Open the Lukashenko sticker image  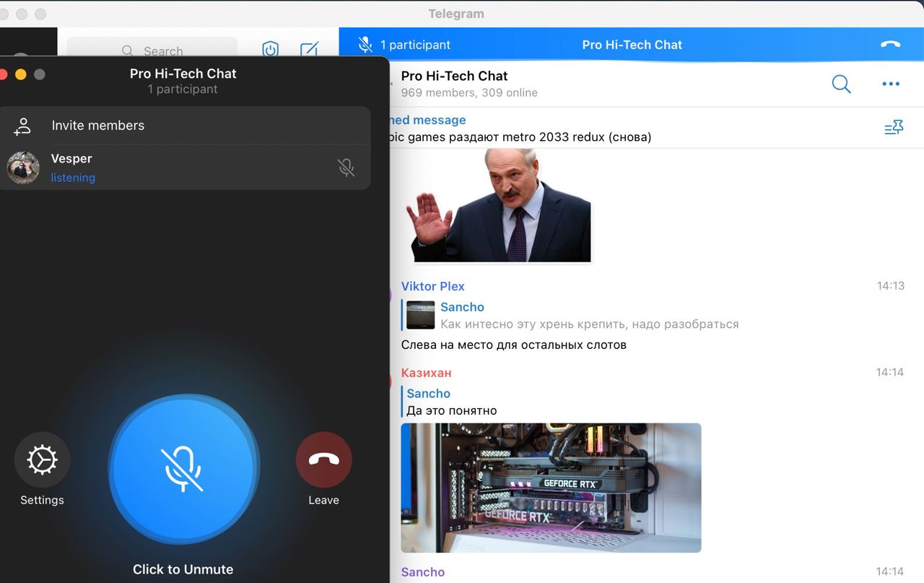point(498,205)
